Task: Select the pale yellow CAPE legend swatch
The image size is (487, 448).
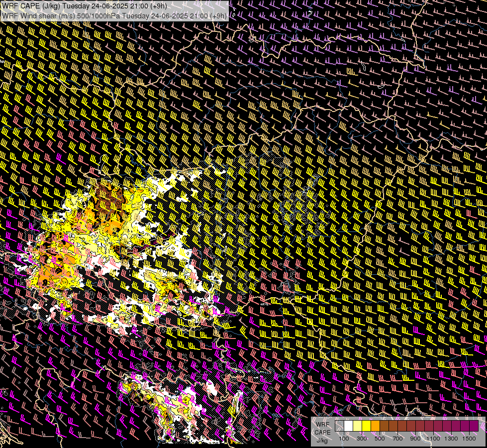Action: tap(358, 426)
